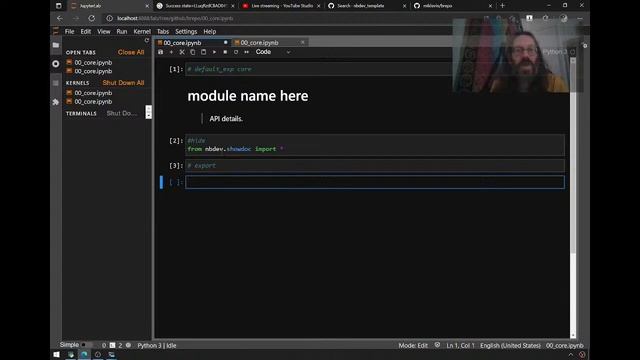Click the browser back arrow

pos(60,18)
